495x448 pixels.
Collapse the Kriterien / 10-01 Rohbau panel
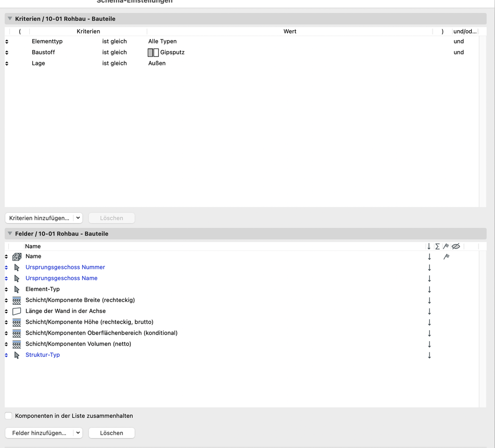click(x=10, y=19)
